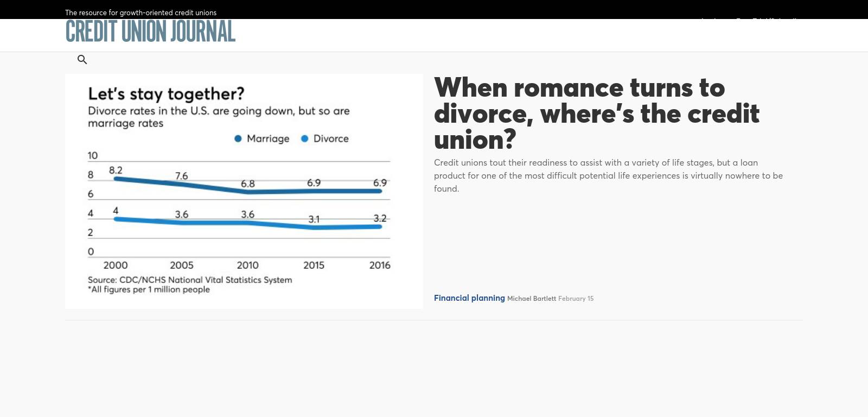Click the 2016 year axis label
This screenshot has height=417, width=868.
pos(380,266)
